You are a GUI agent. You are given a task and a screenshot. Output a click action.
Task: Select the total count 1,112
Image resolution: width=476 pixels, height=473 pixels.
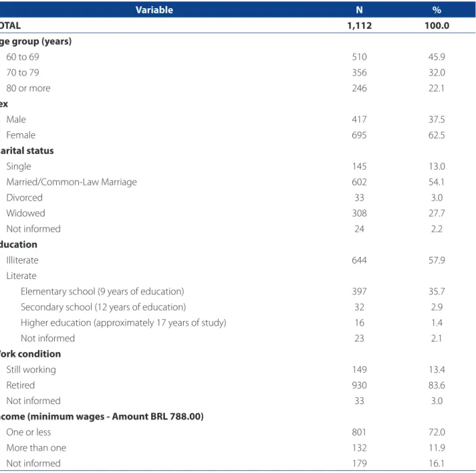tap(359, 26)
